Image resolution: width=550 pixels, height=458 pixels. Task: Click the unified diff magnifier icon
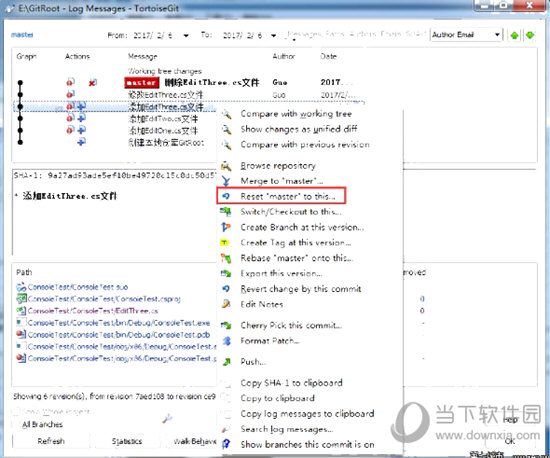click(x=227, y=129)
